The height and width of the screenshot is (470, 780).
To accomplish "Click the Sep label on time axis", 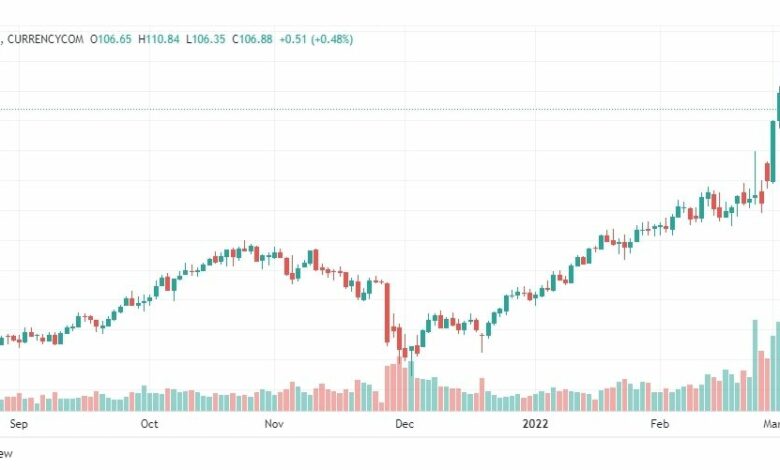I will click(18, 424).
